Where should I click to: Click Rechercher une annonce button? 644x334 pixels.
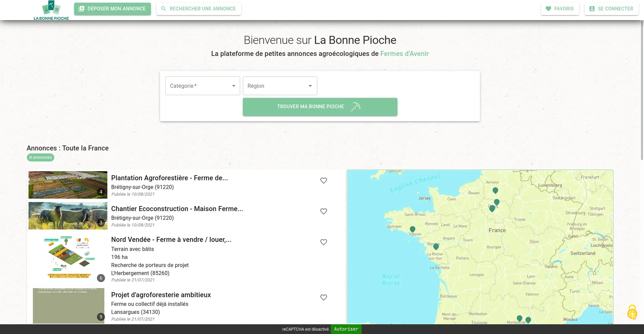(x=199, y=9)
